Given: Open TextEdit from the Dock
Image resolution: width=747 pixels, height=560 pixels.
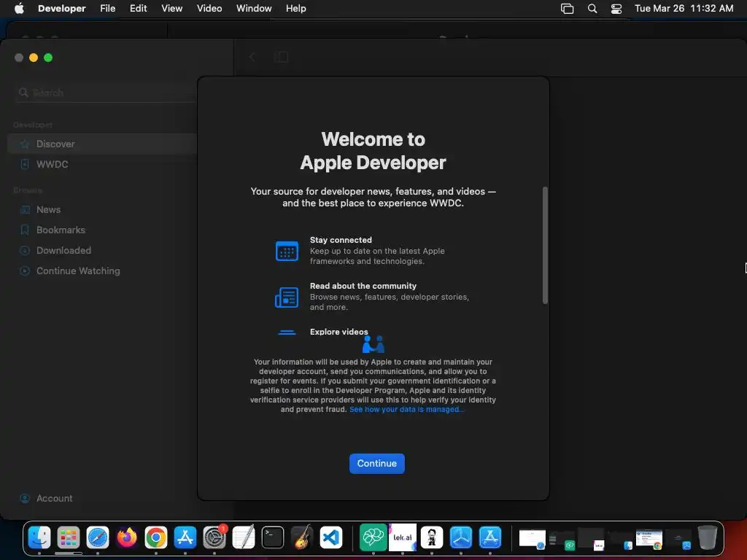Looking at the screenshot, I should pyautogui.click(x=244, y=537).
